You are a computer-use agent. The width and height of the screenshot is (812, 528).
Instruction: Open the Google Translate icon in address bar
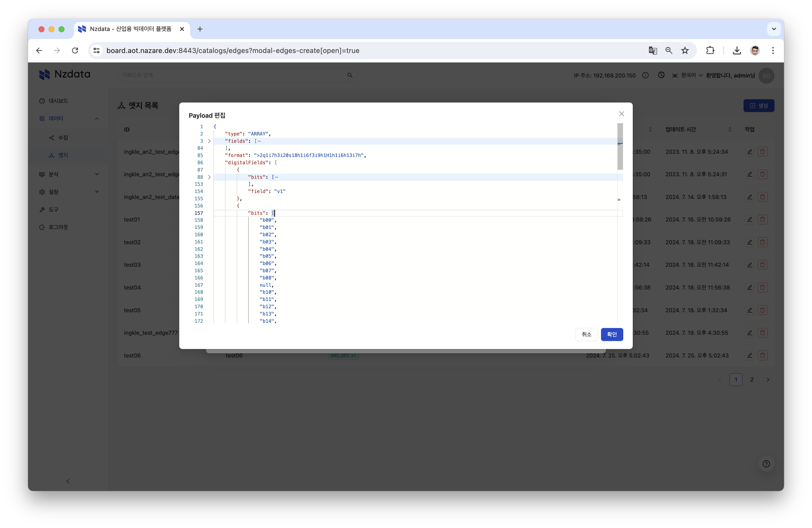653,50
